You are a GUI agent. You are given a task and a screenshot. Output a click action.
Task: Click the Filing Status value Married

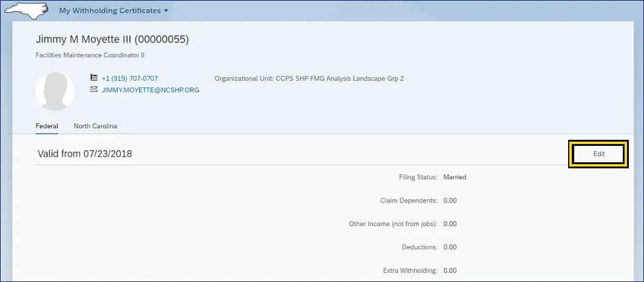point(455,177)
